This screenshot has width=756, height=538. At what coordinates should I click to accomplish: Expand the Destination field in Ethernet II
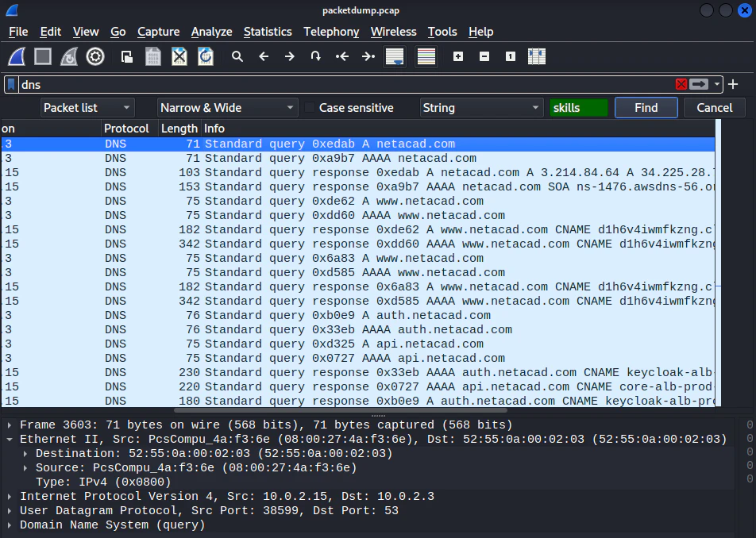pyautogui.click(x=25, y=454)
